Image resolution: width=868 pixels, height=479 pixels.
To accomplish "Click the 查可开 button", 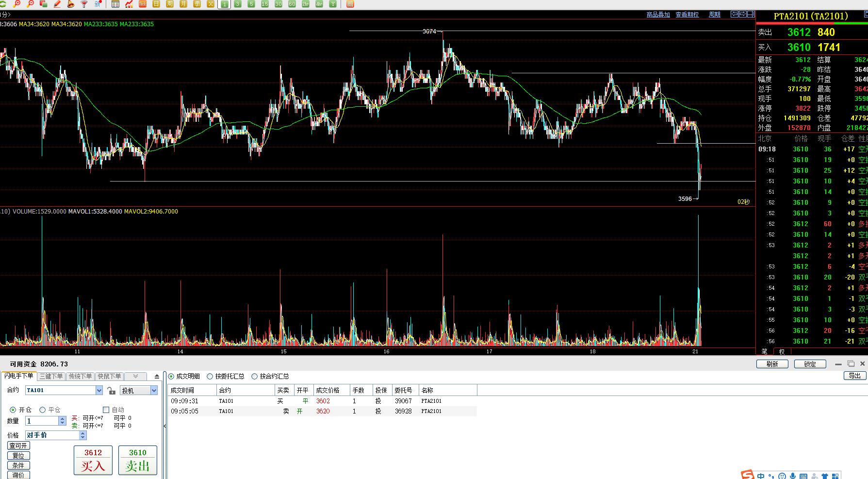I will click(x=18, y=446).
